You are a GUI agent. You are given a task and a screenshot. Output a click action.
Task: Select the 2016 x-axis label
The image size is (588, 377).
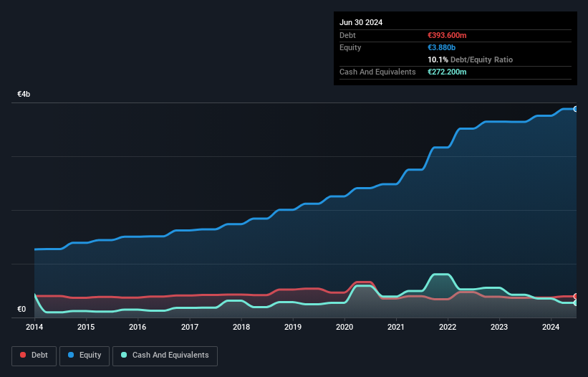coord(138,327)
